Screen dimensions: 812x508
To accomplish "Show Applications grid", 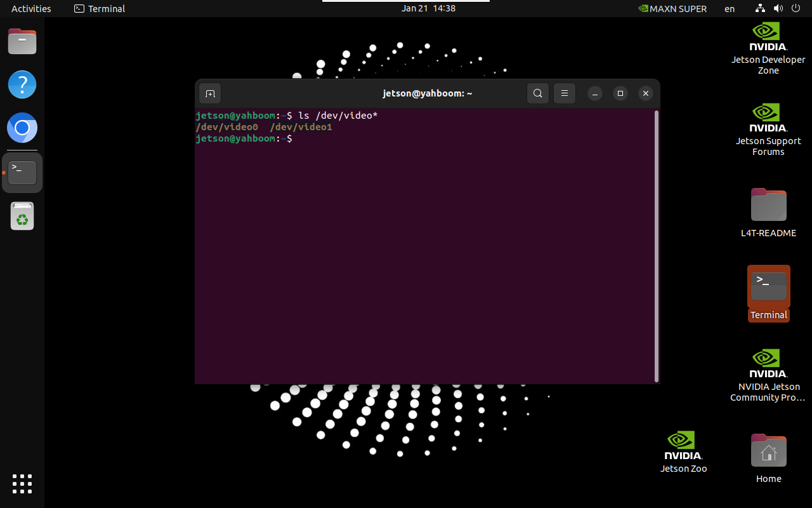I will pos(22,483).
